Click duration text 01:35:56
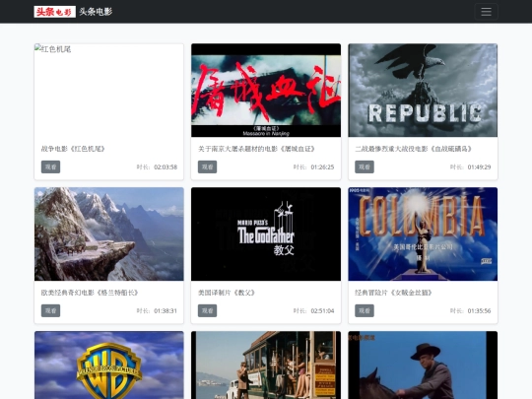 [x=479, y=310]
